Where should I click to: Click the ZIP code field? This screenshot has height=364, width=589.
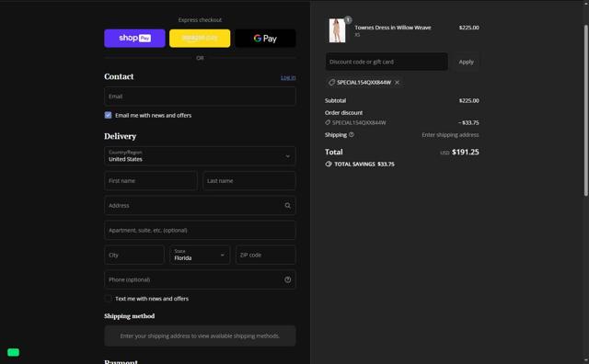tap(266, 256)
